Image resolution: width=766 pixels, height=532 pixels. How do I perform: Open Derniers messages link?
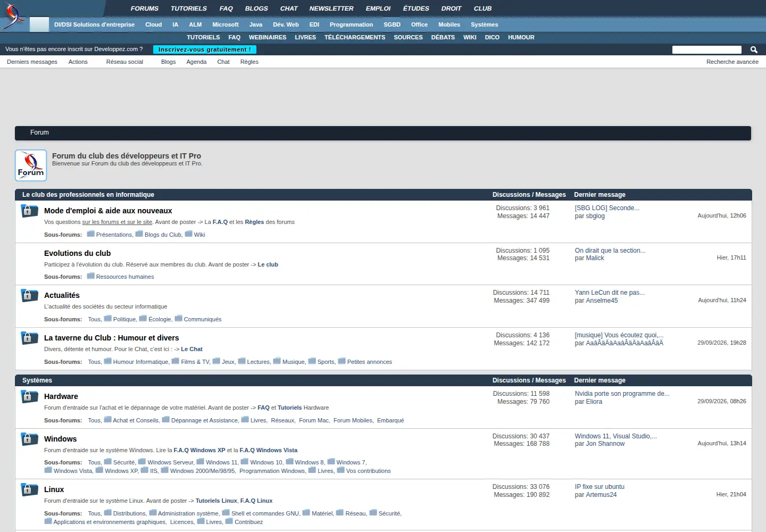point(32,62)
